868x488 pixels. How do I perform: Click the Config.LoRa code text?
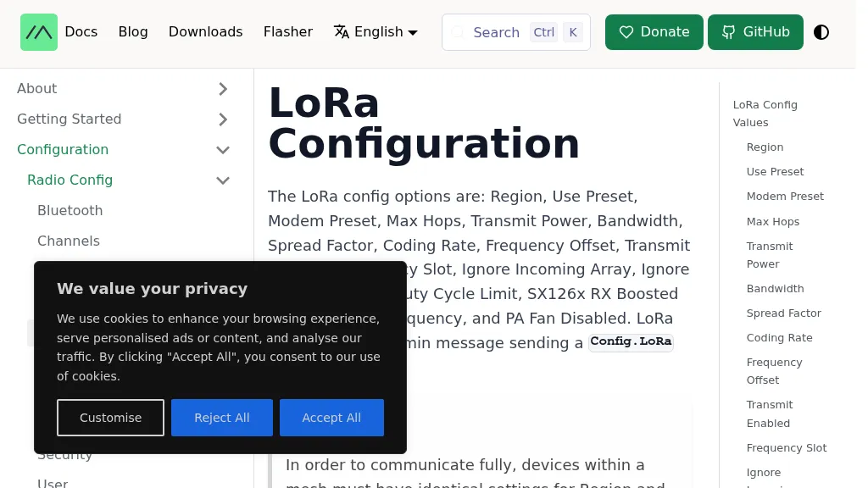[631, 341]
